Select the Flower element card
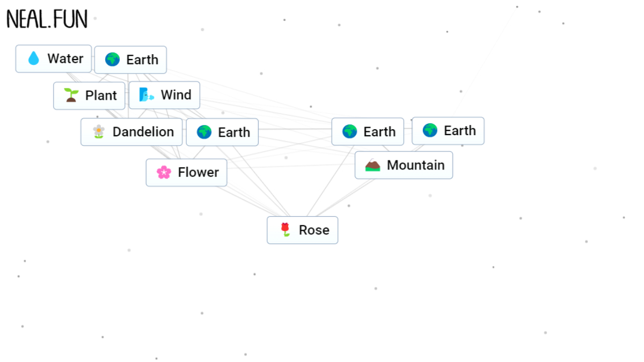The height and width of the screenshot is (362, 644). coord(186,172)
